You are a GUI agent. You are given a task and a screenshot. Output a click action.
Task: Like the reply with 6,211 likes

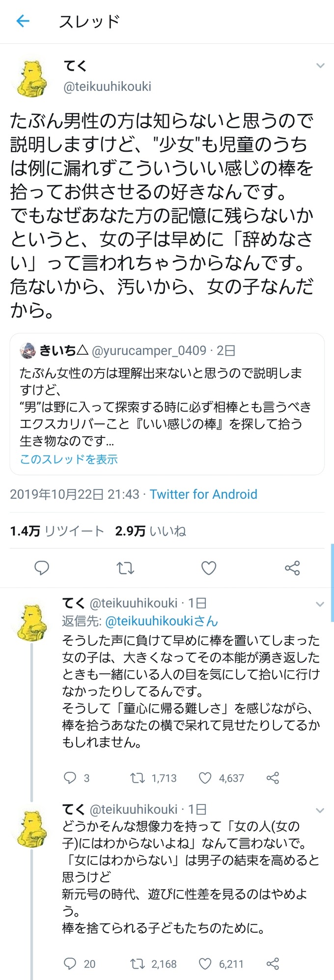205,963
